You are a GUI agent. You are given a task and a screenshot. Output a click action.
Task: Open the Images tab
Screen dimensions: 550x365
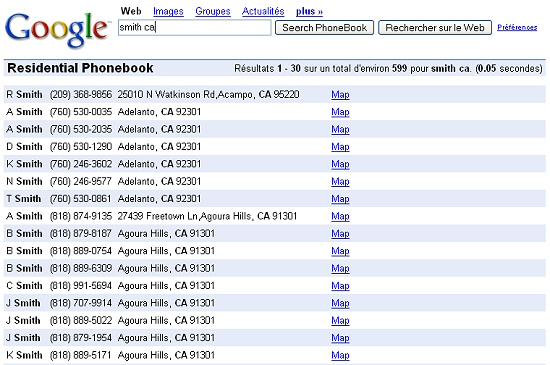168,11
